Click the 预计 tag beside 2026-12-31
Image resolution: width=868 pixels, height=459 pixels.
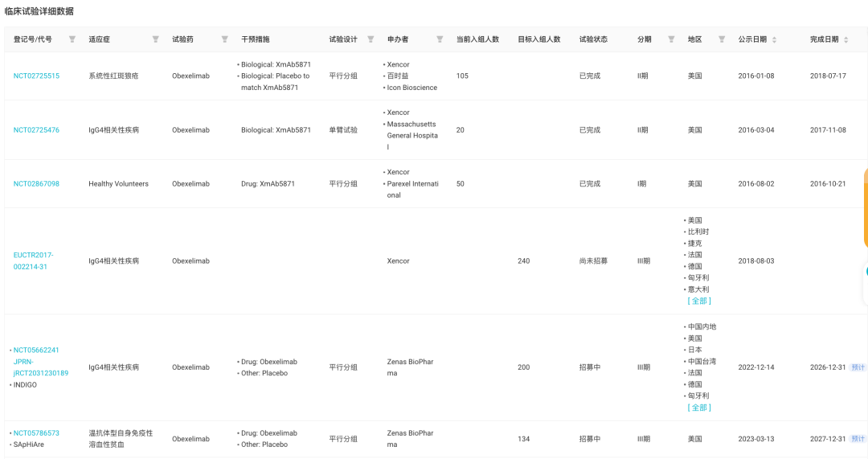(858, 367)
